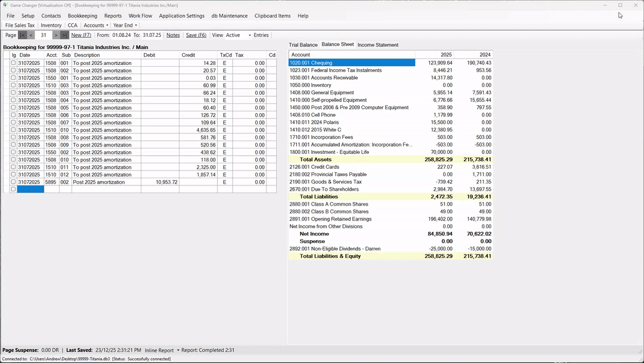Expand the Inline Report dropdown in status bar
Image resolution: width=644 pixels, height=363 pixels.
(x=162, y=350)
